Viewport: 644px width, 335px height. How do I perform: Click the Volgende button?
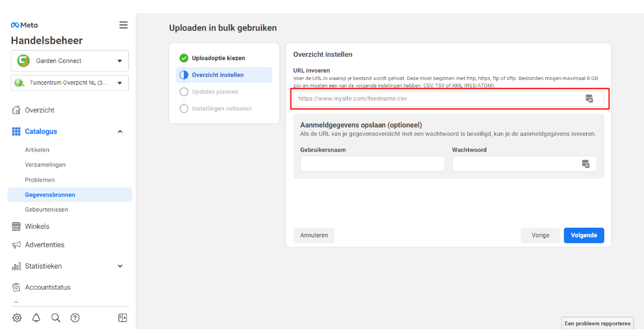[x=583, y=235]
